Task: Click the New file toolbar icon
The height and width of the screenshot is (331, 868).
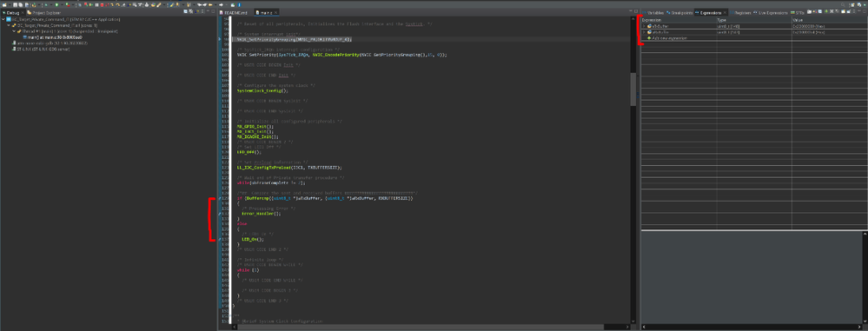Action: tap(3, 5)
